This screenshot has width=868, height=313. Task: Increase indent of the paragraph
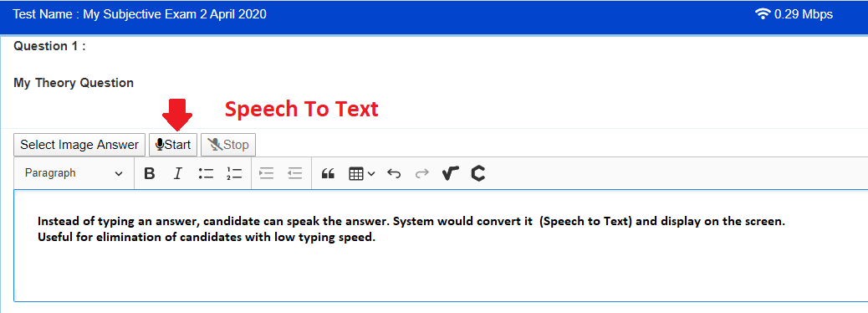267,174
